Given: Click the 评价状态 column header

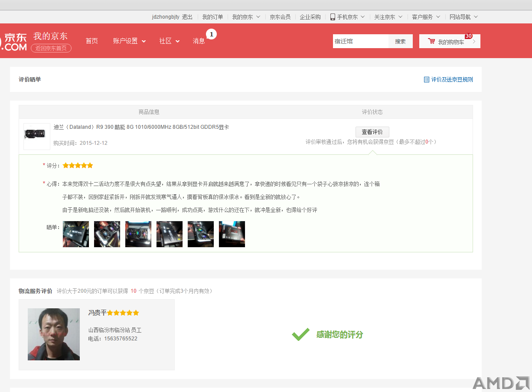Looking at the screenshot, I should pyautogui.click(x=372, y=112).
